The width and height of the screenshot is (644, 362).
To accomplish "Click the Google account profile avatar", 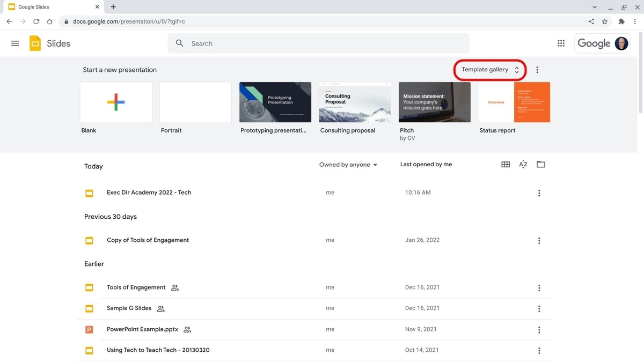I will pyautogui.click(x=621, y=43).
